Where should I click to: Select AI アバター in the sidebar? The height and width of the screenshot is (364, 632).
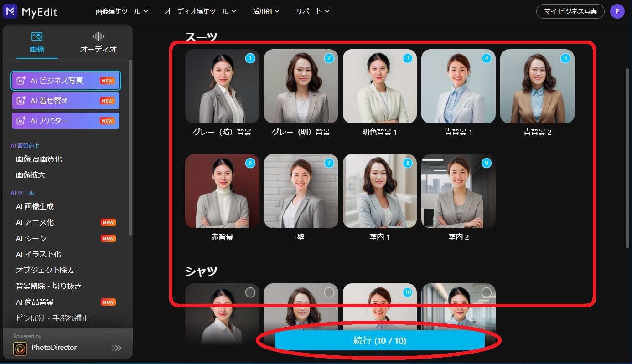pos(66,121)
